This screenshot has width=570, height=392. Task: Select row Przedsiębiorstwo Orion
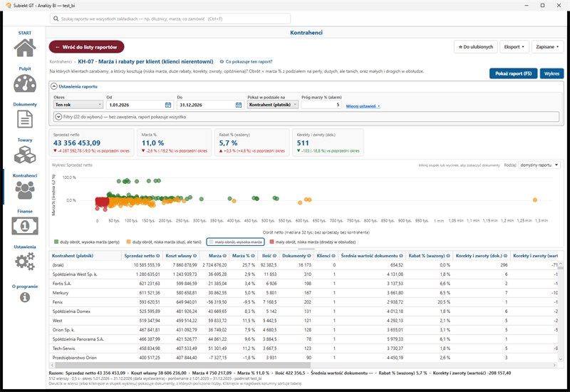coord(304,358)
